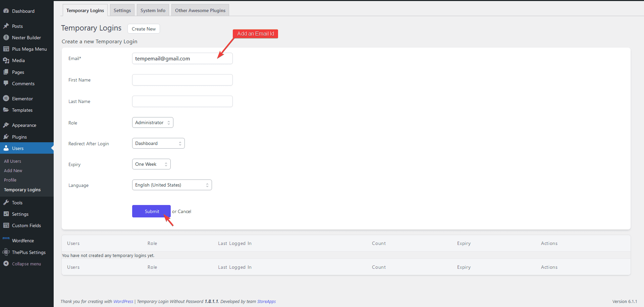Click the Elementor icon in sidebar
The width and height of the screenshot is (644, 307).
[x=6, y=98]
